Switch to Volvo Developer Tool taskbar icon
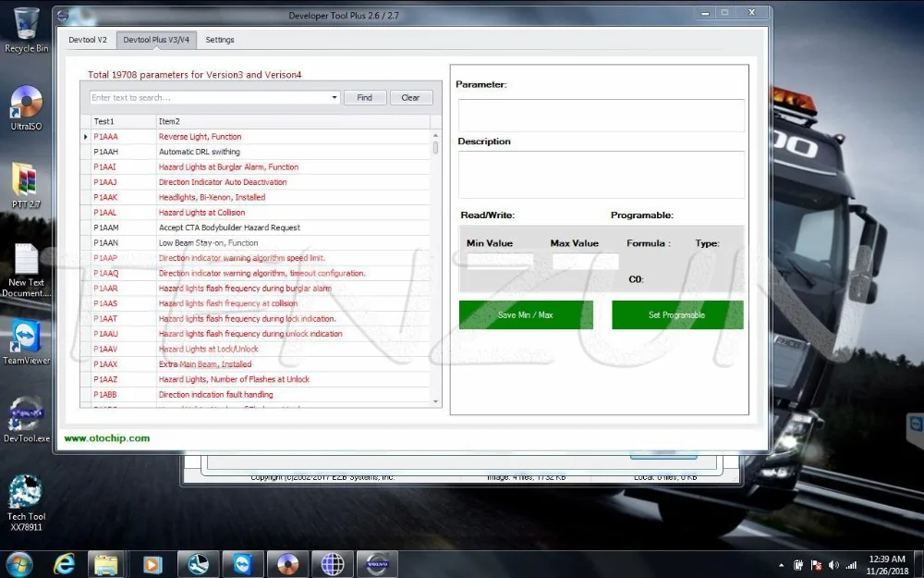 click(x=377, y=564)
